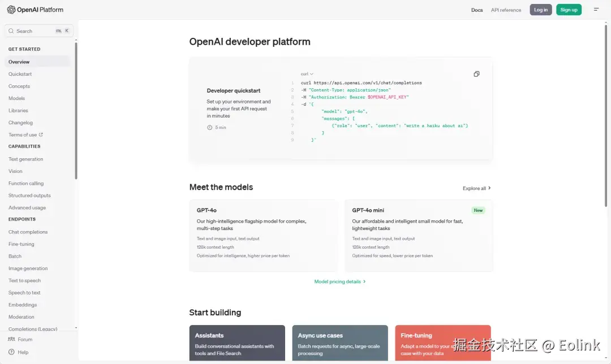Open Advanced usage page
The height and width of the screenshot is (364, 611).
(27, 207)
